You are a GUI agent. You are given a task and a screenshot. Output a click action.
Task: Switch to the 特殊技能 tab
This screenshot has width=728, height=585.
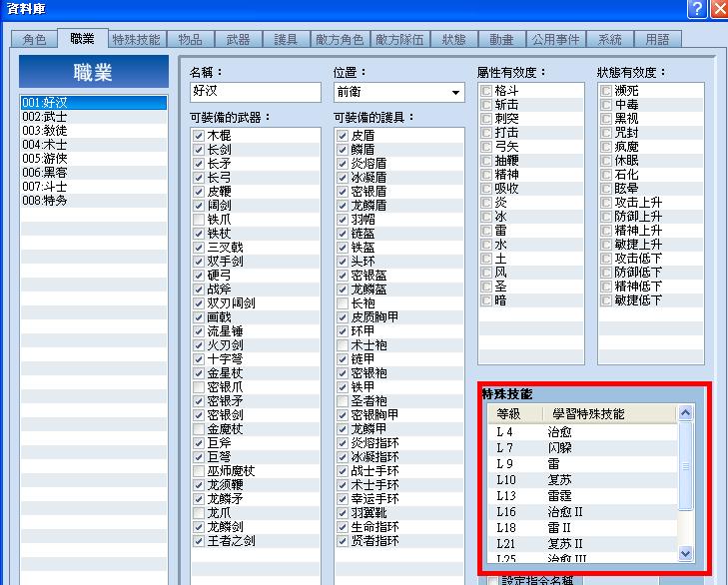point(136,39)
